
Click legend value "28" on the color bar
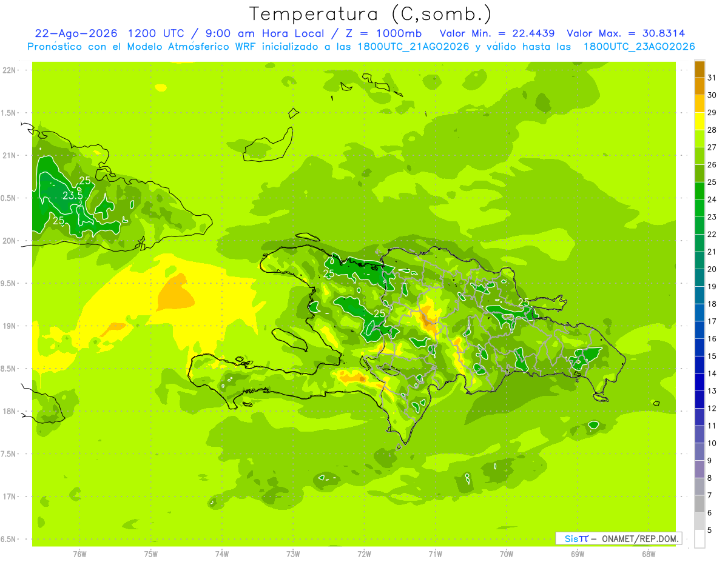[712, 130]
